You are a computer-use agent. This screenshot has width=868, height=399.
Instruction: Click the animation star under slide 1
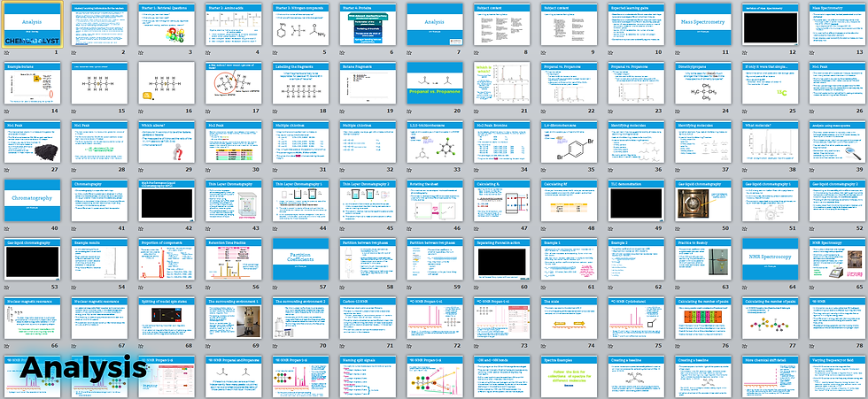coord(6,52)
